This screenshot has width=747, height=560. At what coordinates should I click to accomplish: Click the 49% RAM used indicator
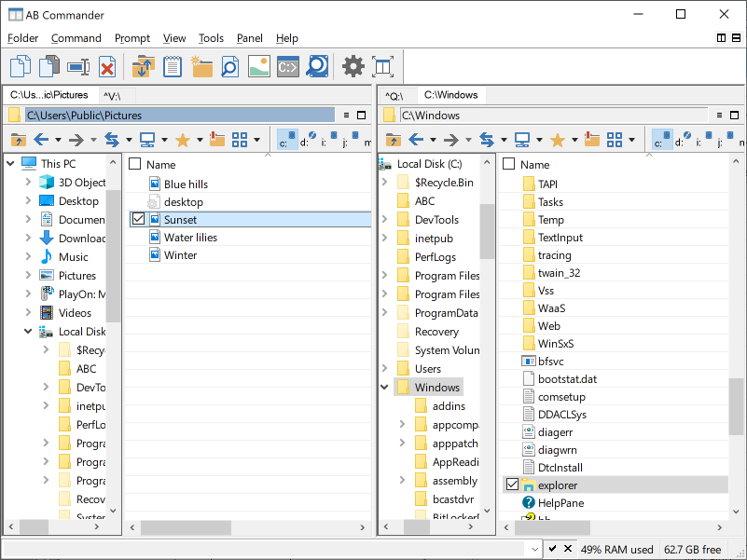coord(617,549)
